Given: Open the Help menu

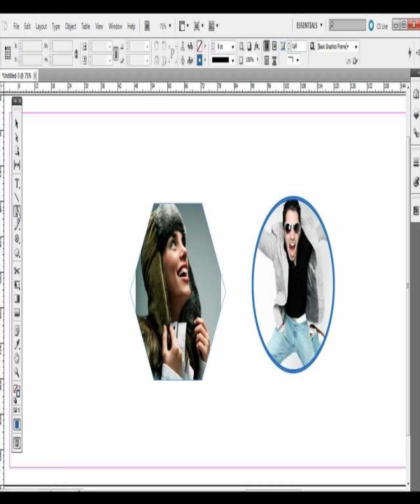Looking at the screenshot, I should coord(131,27).
